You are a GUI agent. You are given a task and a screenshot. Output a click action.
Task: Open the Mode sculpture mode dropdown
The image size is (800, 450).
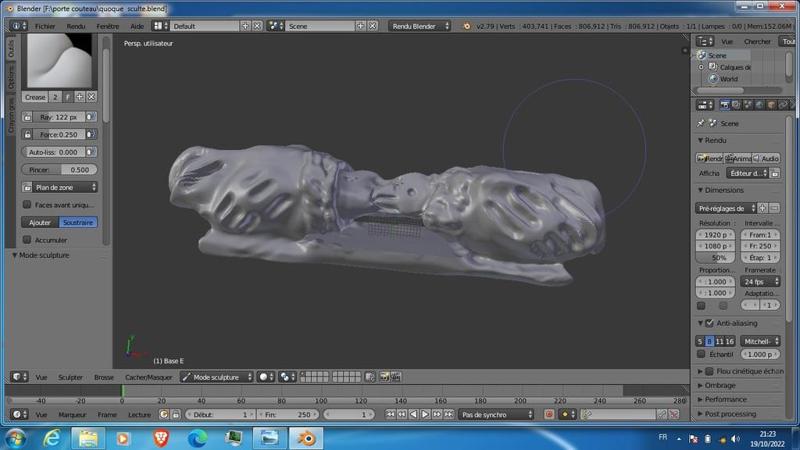tap(217, 377)
